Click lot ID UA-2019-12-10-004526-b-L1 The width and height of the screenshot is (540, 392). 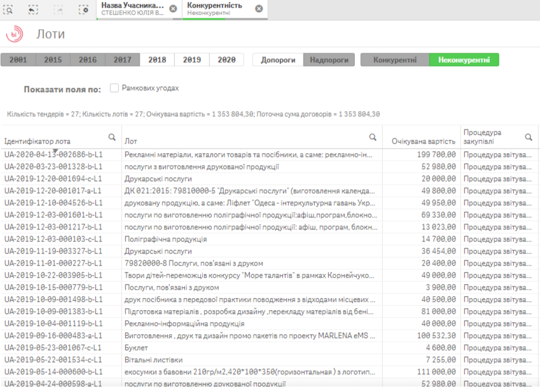53,203
